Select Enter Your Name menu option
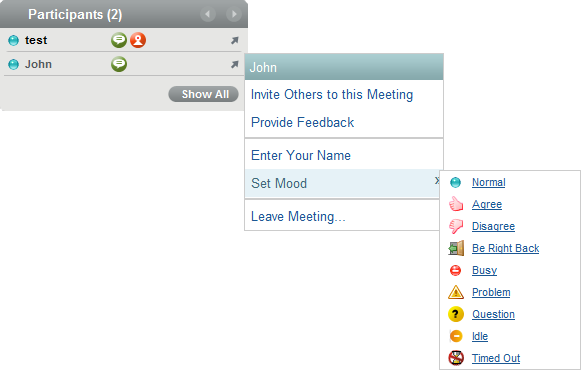The image size is (581, 370). 301,155
